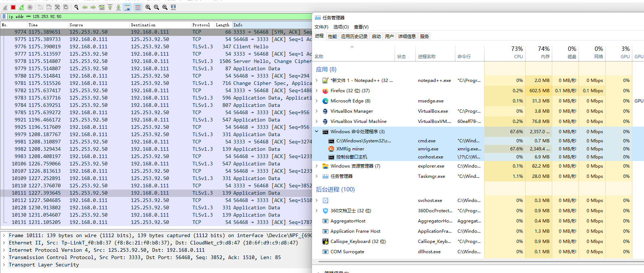Go forward to next packet in history
This screenshot has height=273, width=644.
[93, 7]
